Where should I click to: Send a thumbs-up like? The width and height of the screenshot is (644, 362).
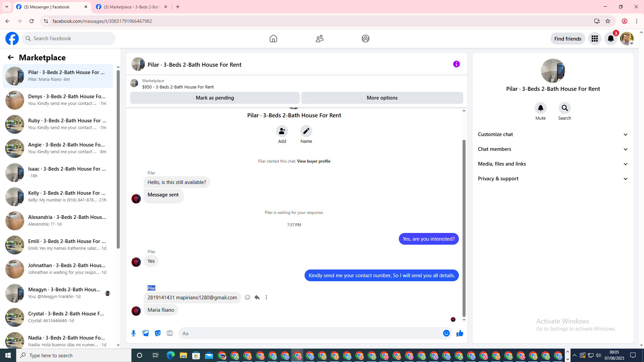click(460, 333)
